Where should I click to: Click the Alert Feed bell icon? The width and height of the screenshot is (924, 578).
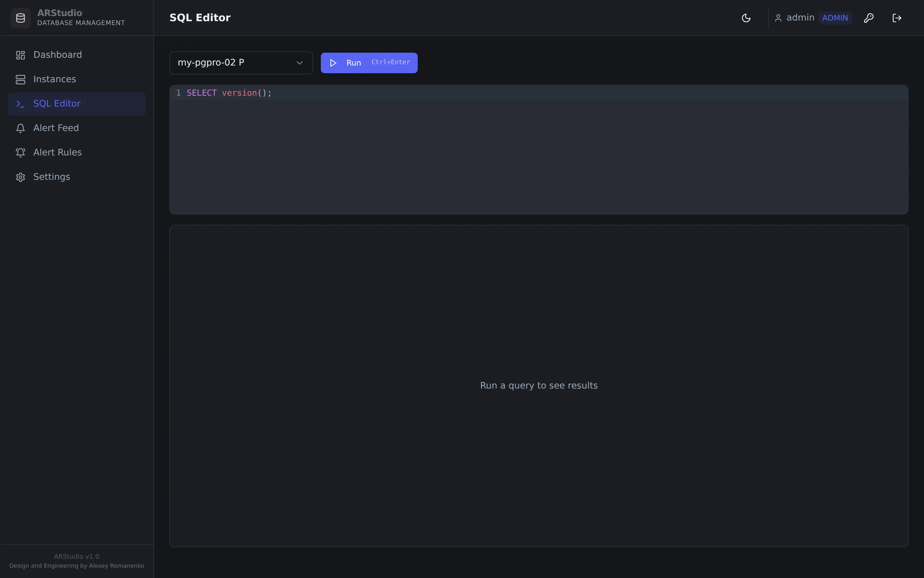[x=20, y=128]
